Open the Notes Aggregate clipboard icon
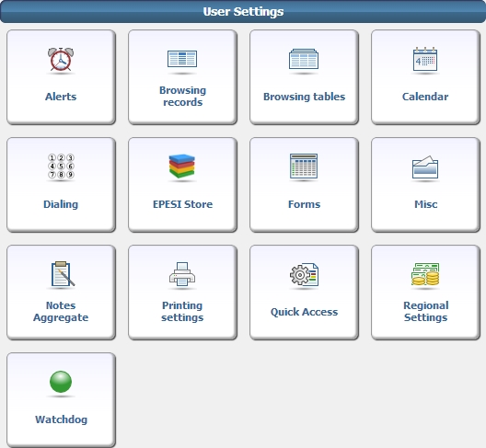The width and height of the screenshot is (486, 448). point(63,273)
